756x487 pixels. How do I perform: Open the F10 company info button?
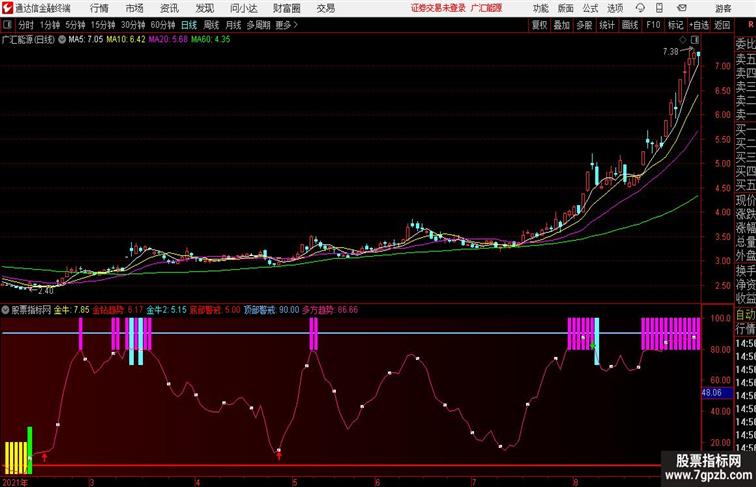(x=653, y=25)
